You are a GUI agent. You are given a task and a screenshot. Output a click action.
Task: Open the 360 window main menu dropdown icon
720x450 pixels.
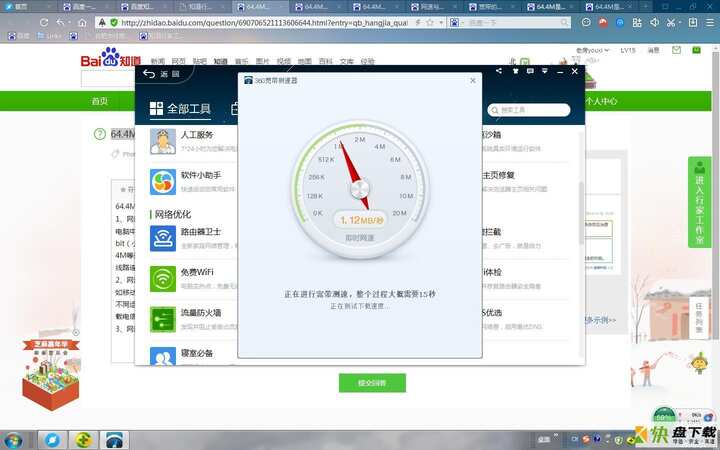(545, 71)
